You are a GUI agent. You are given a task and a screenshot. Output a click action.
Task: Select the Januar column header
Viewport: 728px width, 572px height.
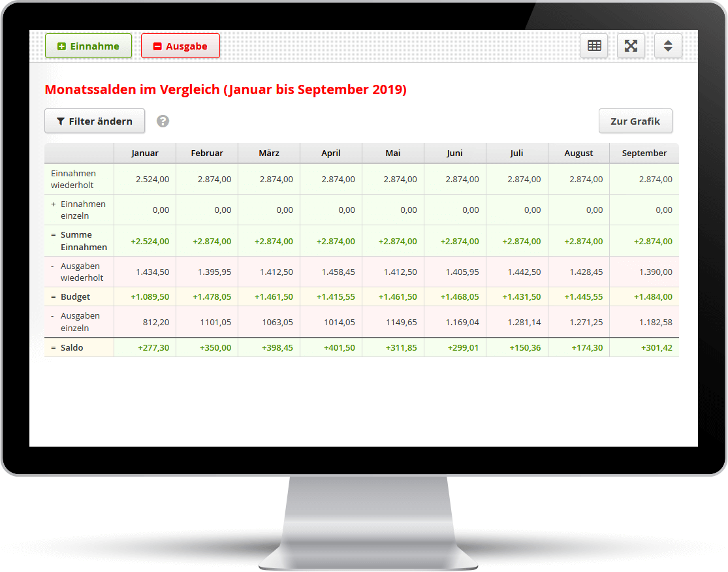(145, 153)
